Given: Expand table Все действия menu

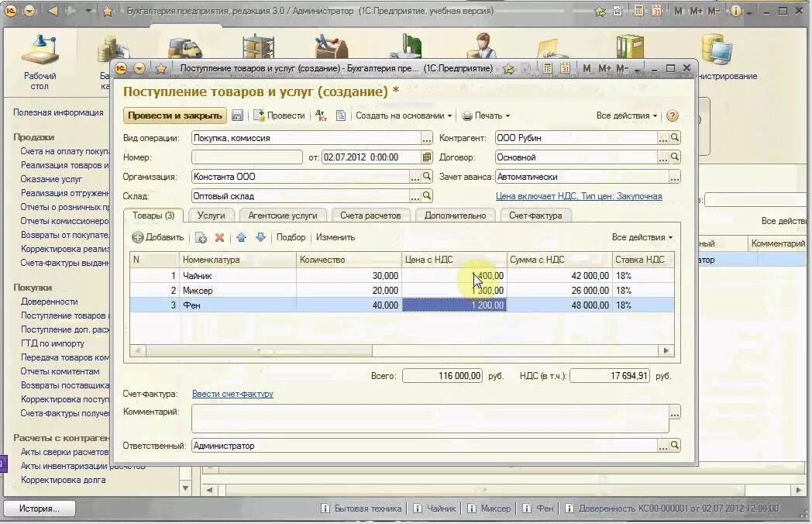Looking at the screenshot, I should [x=642, y=237].
